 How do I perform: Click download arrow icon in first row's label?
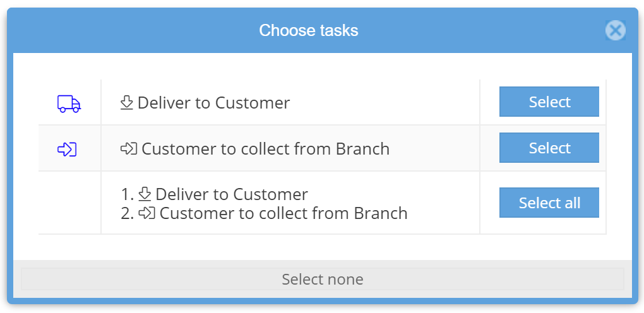coord(126,103)
